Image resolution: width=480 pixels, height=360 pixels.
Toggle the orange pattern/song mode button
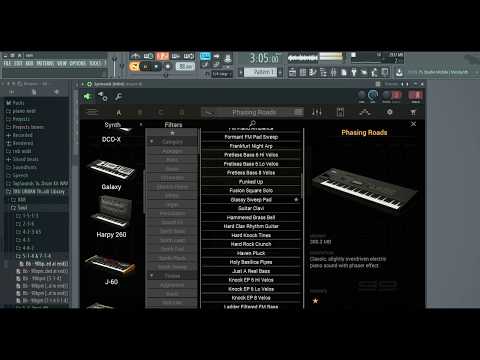(134, 66)
